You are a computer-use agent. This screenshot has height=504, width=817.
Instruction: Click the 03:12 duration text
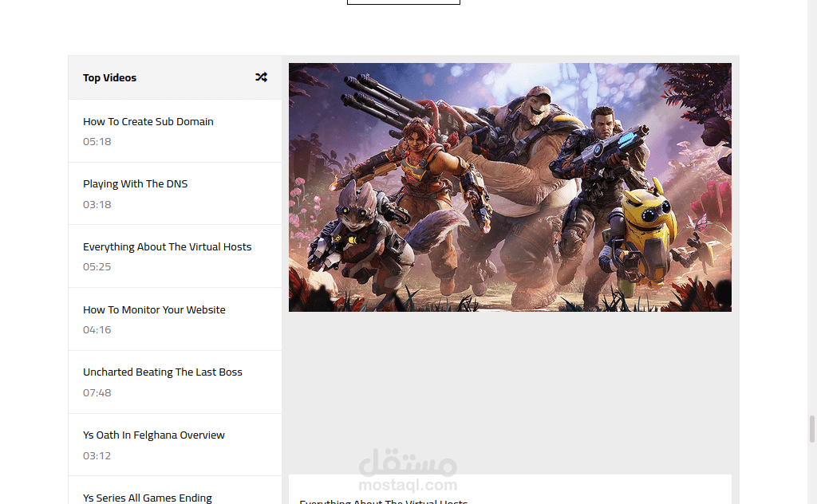(x=97, y=455)
